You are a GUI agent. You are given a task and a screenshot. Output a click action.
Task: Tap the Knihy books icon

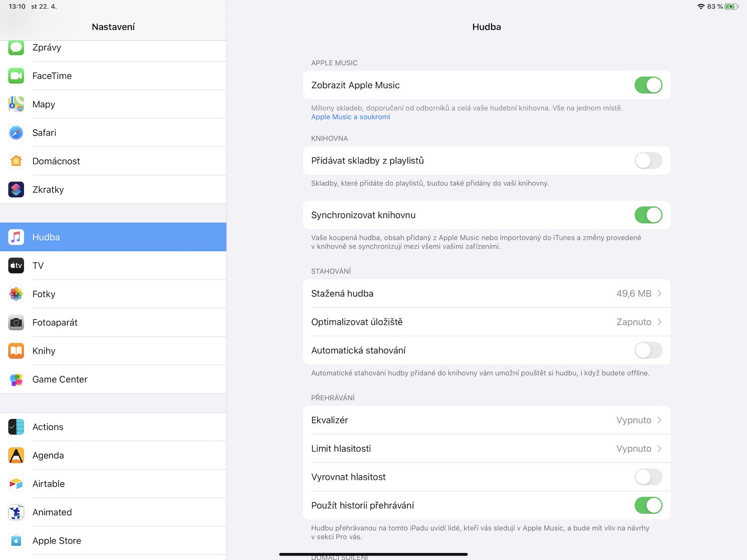click(16, 351)
